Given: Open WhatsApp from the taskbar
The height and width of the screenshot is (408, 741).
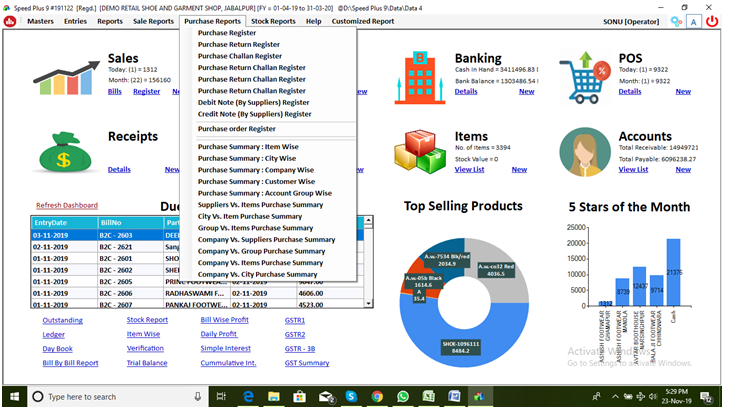Looking at the screenshot, I should point(403,396).
